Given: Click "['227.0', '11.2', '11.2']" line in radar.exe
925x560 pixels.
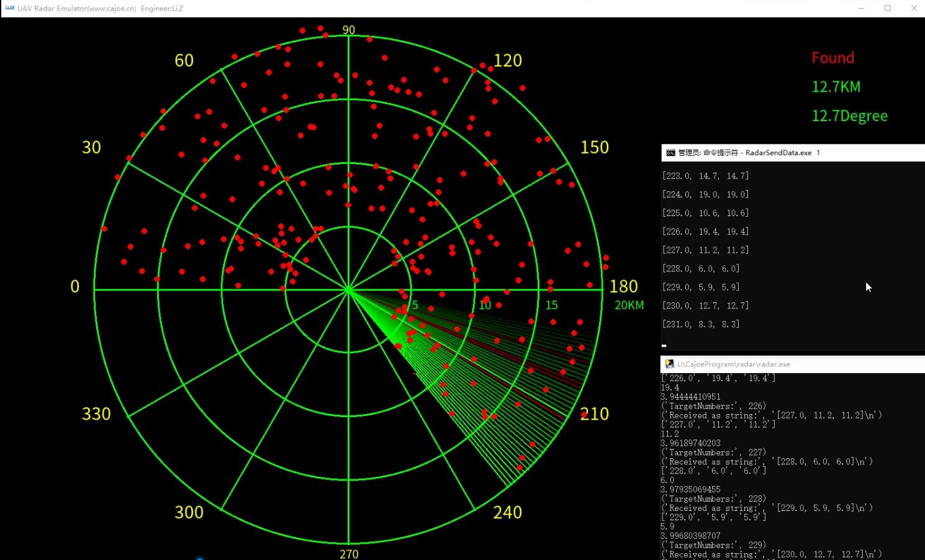Looking at the screenshot, I should pos(718,425).
